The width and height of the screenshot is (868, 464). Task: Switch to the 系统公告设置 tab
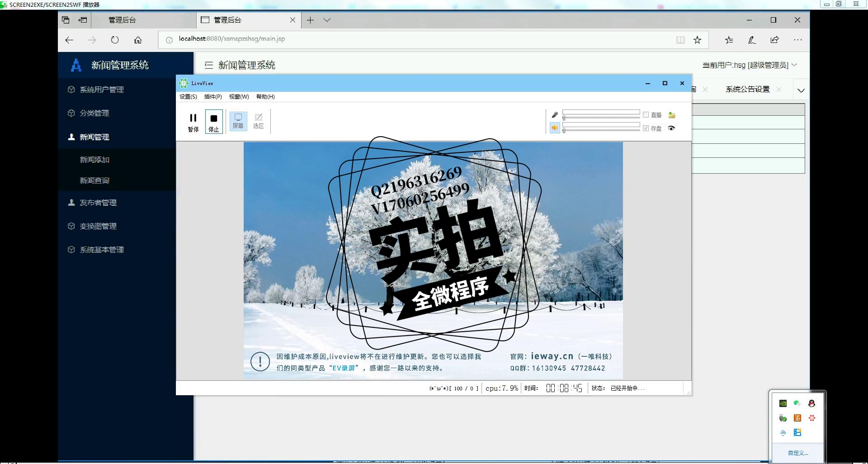pos(747,90)
